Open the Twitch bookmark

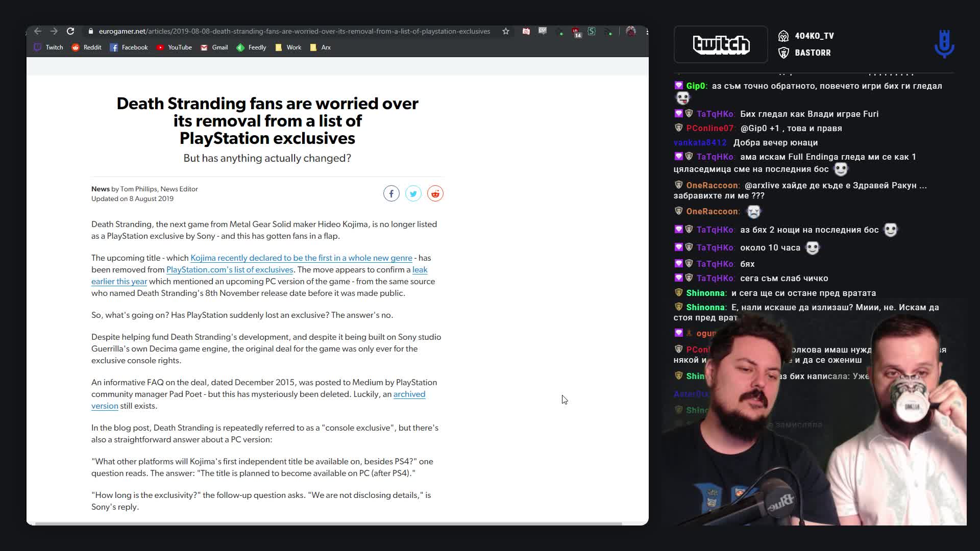click(x=48, y=47)
